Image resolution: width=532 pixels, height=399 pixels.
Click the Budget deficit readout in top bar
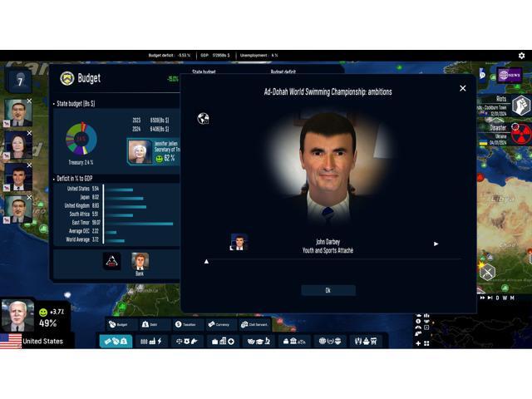(x=170, y=56)
